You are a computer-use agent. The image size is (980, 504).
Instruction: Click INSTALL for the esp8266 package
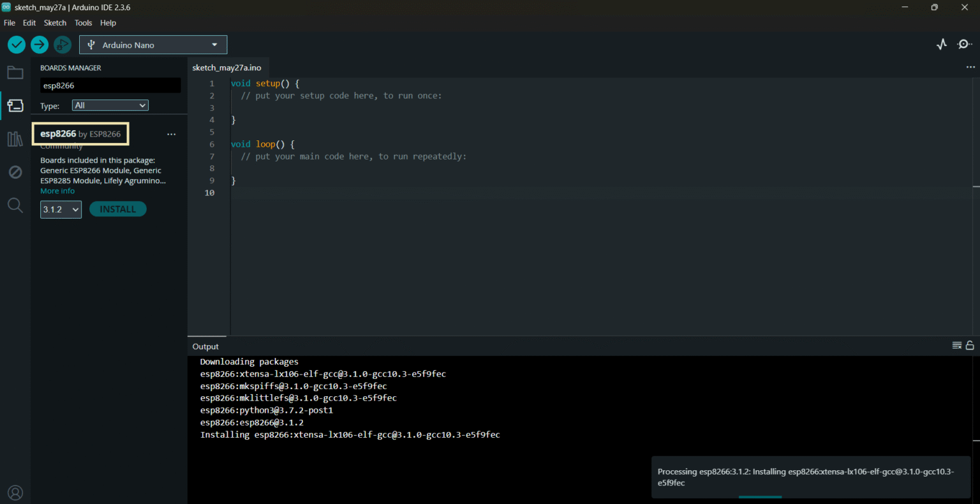tap(117, 209)
